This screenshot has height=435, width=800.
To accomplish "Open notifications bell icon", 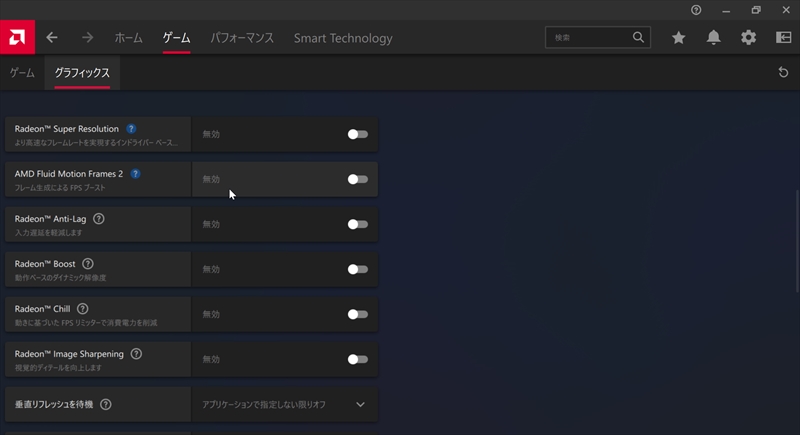I will click(x=713, y=38).
